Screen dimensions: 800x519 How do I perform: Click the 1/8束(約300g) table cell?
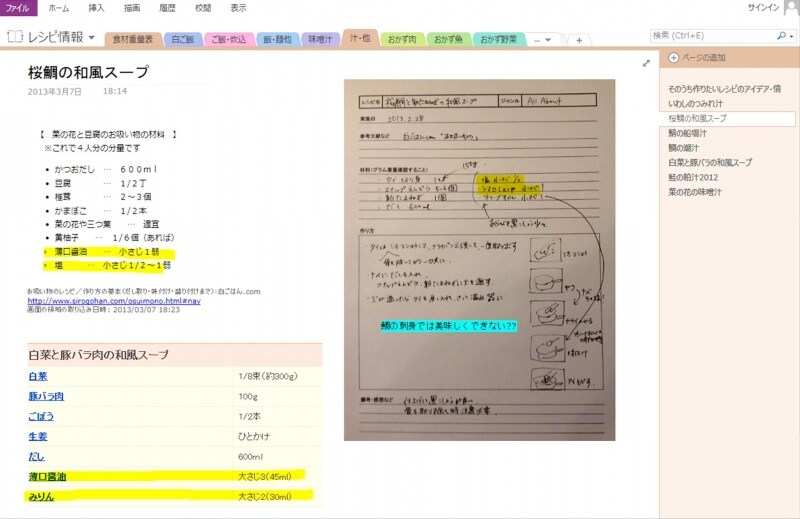click(x=267, y=377)
